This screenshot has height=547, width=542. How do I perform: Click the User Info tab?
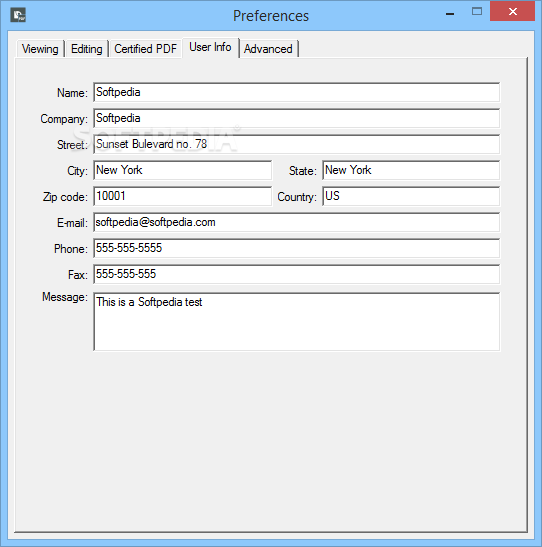210,47
